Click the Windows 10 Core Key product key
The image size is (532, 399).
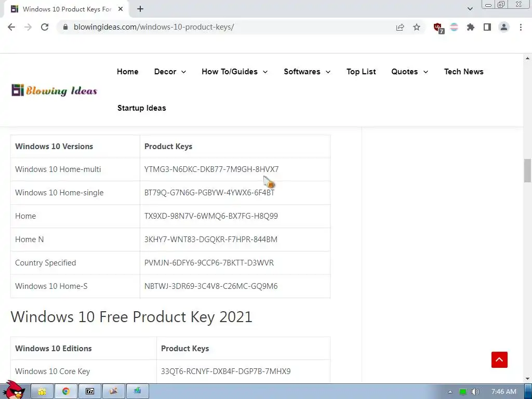(x=225, y=371)
